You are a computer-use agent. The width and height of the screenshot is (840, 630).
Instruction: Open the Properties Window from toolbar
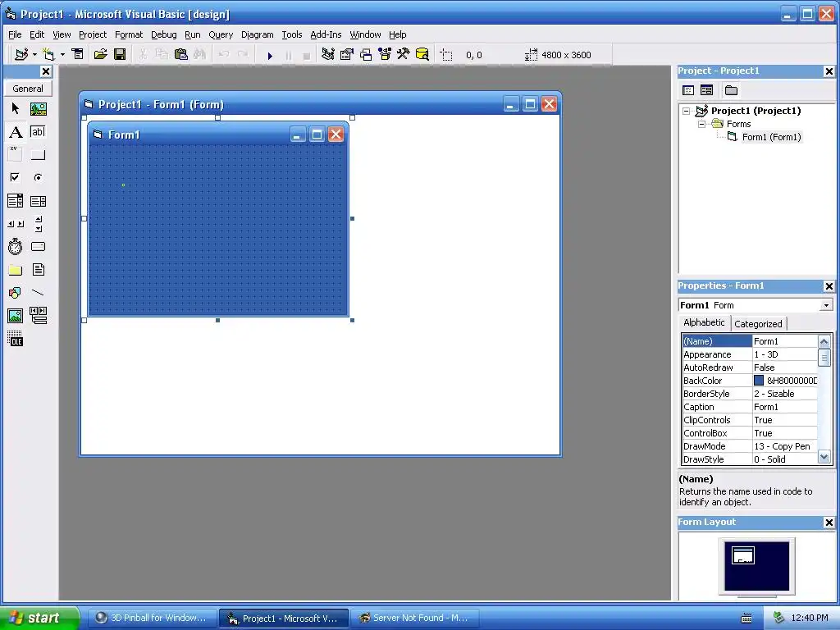click(347, 54)
